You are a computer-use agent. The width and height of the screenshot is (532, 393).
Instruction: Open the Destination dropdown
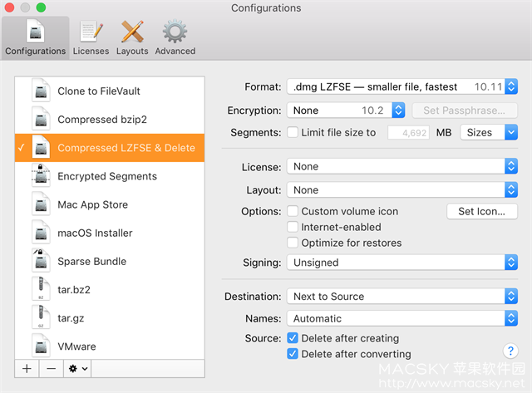tap(402, 297)
